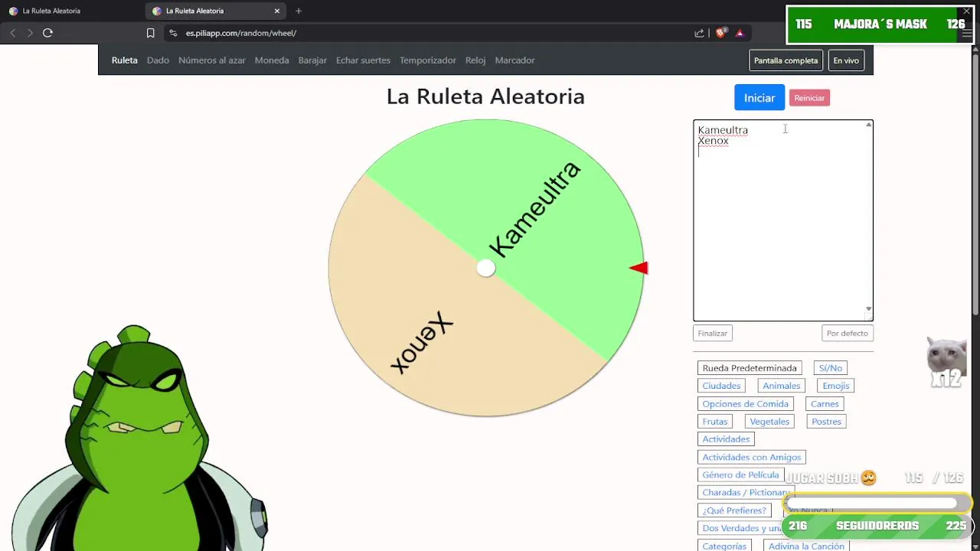
Task: Select the Animales preset
Action: 781,386
